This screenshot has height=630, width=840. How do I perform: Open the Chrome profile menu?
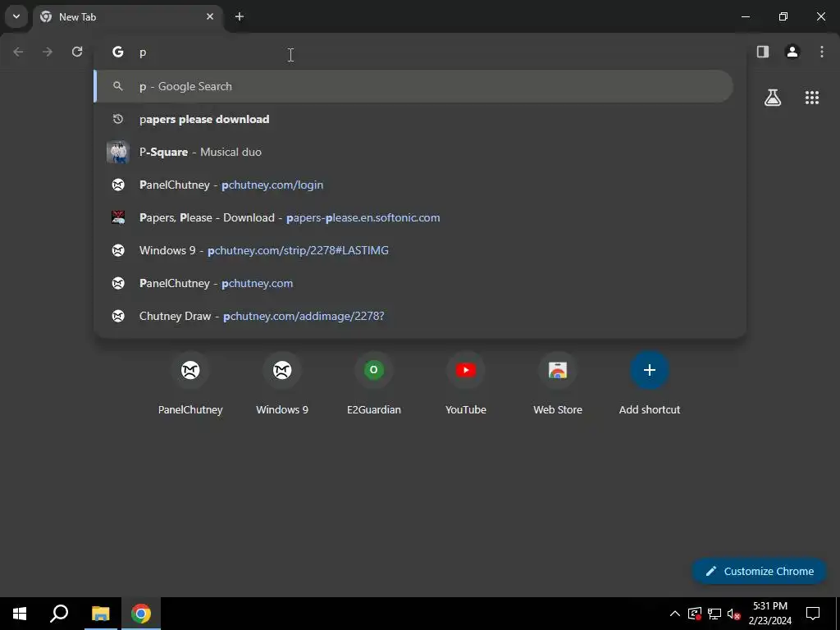pyautogui.click(x=792, y=52)
